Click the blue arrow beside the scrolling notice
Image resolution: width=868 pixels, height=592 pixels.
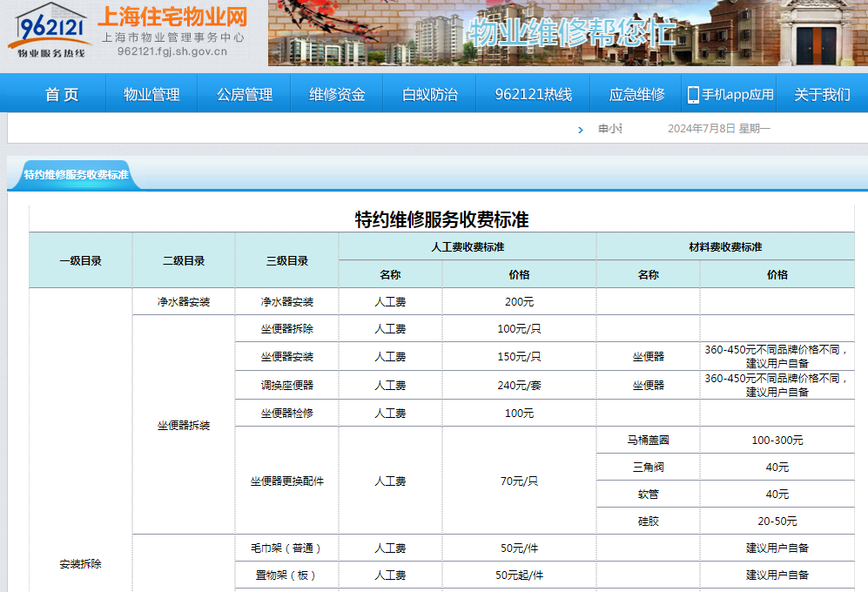(581, 130)
